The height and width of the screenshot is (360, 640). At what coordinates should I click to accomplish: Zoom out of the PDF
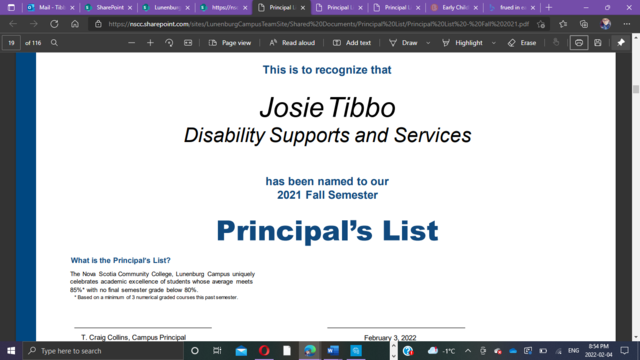(x=131, y=43)
